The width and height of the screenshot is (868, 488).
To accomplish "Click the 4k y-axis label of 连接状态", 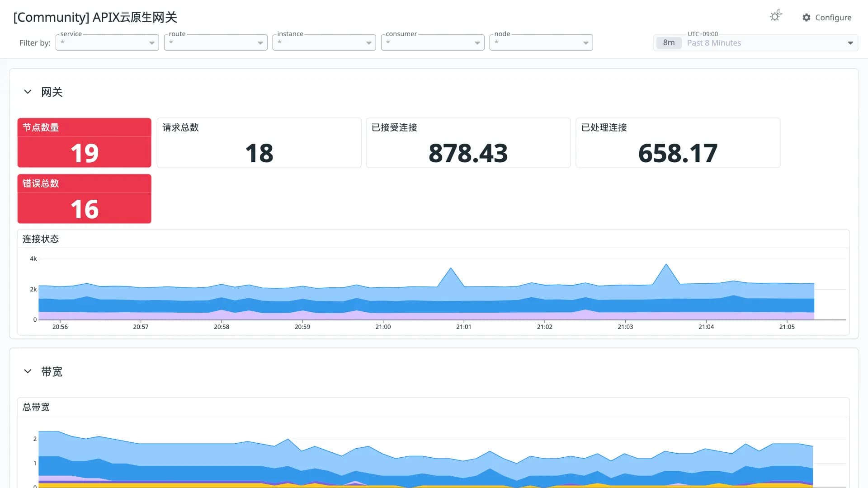I will (x=33, y=259).
